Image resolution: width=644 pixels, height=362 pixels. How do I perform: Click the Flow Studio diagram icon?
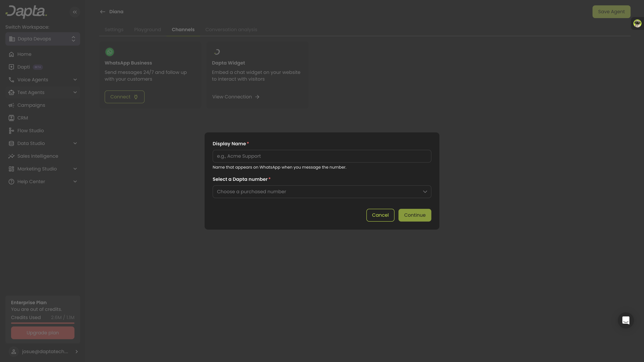pyautogui.click(x=11, y=131)
